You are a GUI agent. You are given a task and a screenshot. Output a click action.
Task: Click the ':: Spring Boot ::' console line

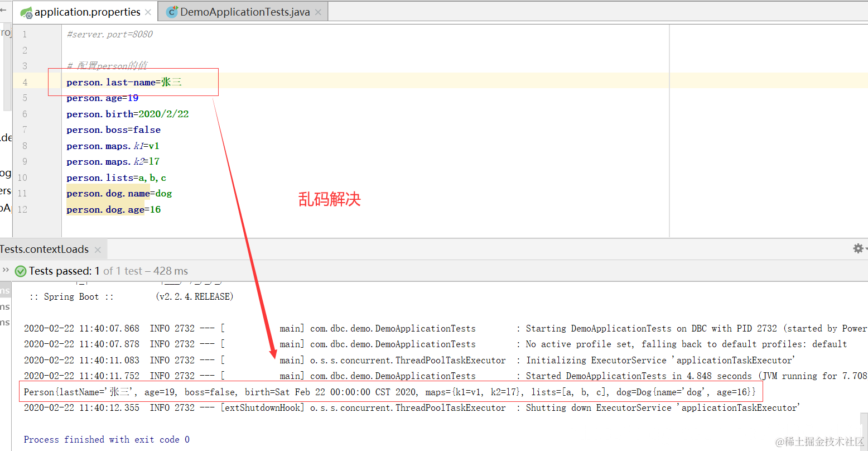click(x=132, y=297)
